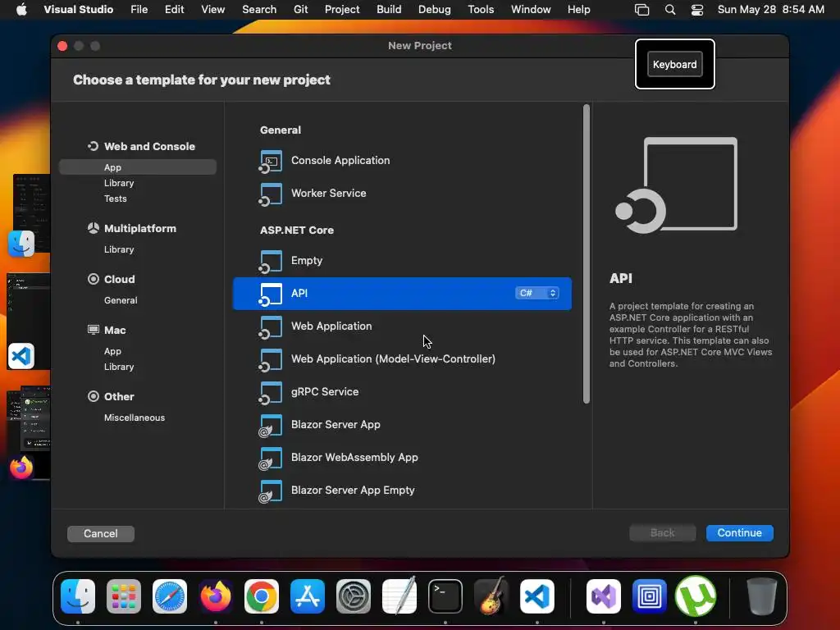
Task: Open TextEdit from the Dock
Action: pos(399,596)
